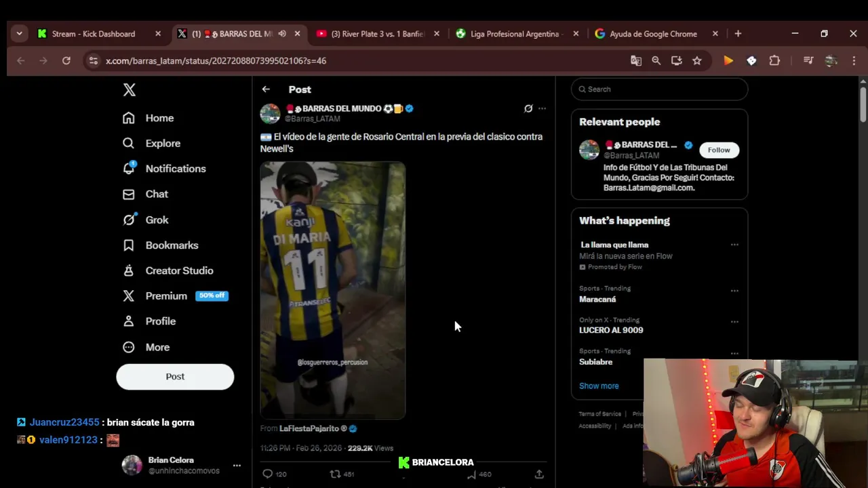This screenshot has height=488, width=868.
Task: Open Chat in the sidebar
Action: pyautogui.click(x=145, y=194)
